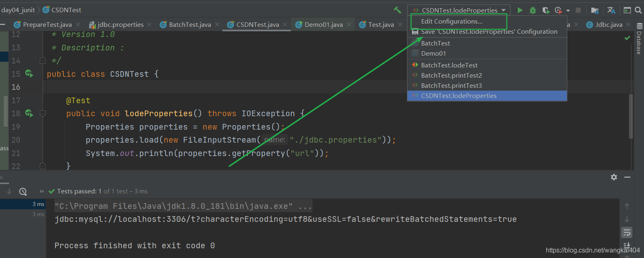Go up the stack trace arrow
Viewport: 644px width, 258px height.
[627, 206]
